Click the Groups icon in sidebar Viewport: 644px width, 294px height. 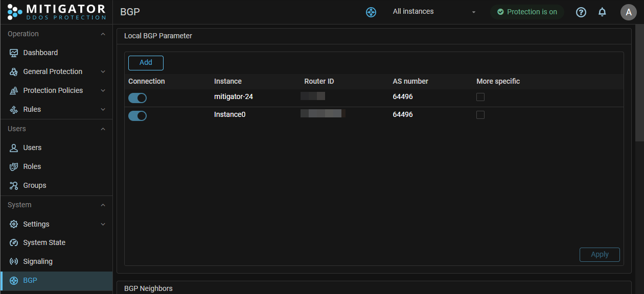point(14,185)
